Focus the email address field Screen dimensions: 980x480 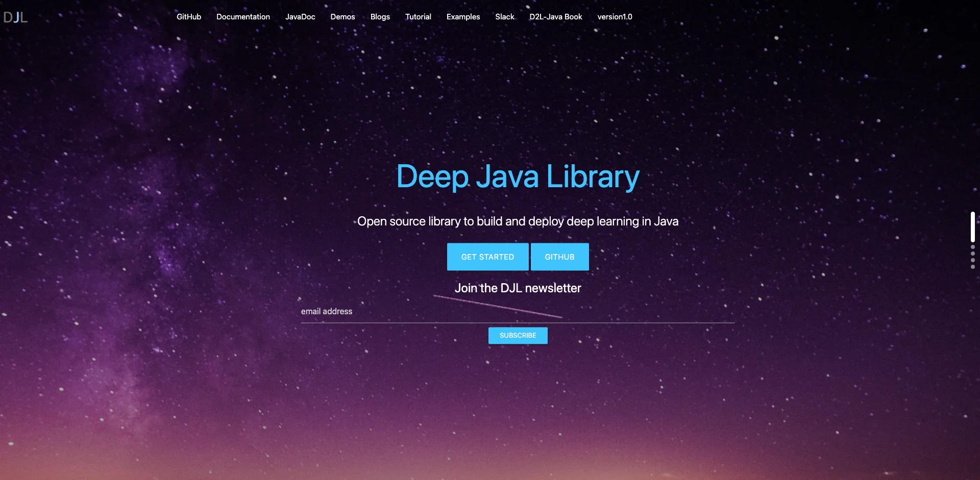pyautogui.click(x=518, y=312)
